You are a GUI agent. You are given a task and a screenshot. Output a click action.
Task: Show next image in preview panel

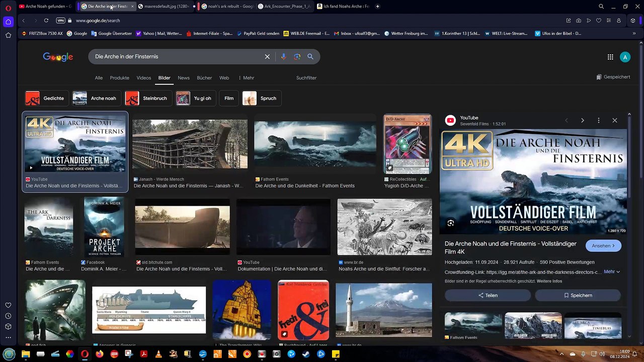[583, 121]
